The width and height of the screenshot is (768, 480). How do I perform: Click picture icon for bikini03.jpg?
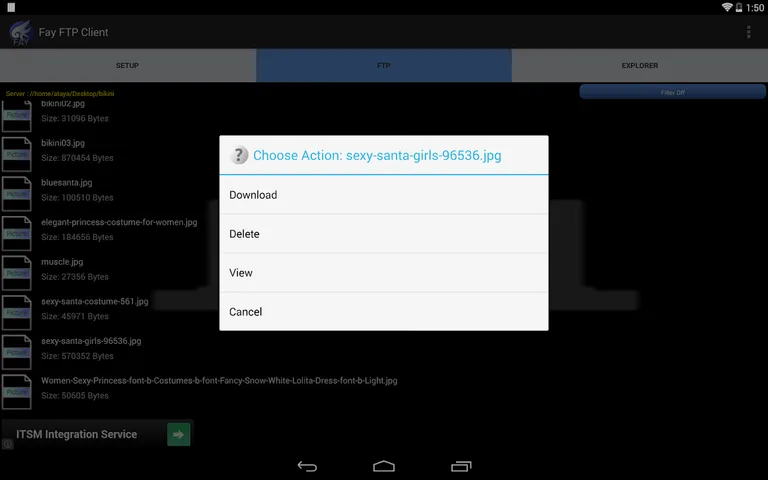[17, 154]
